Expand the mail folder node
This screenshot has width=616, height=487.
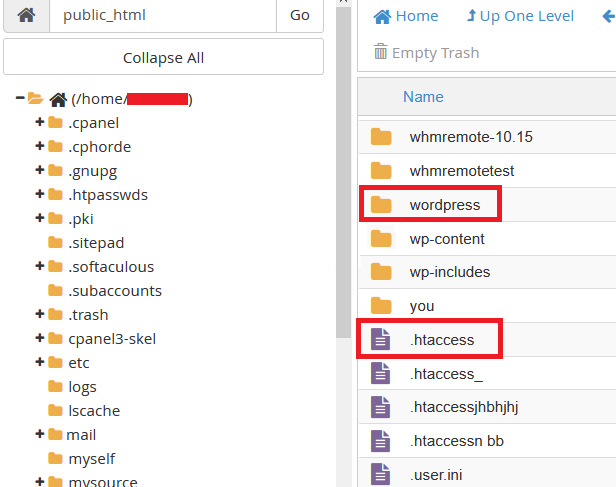(x=40, y=434)
